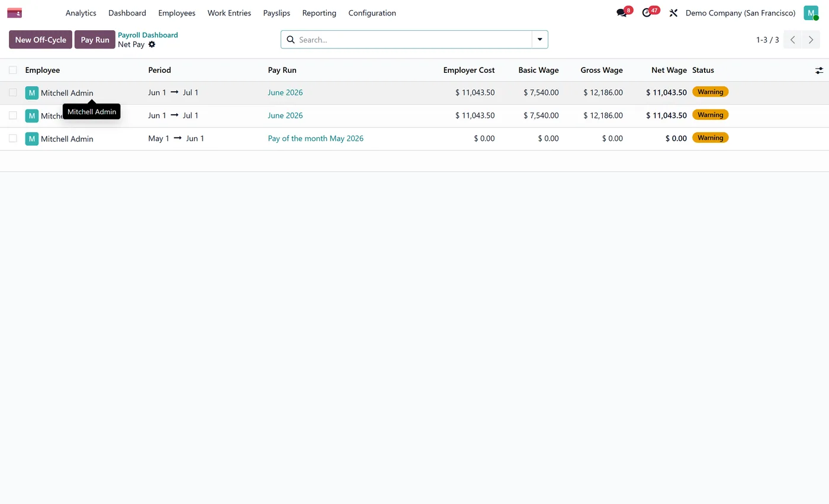Open the Payslips menu
This screenshot has width=829, height=504.
coord(277,13)
